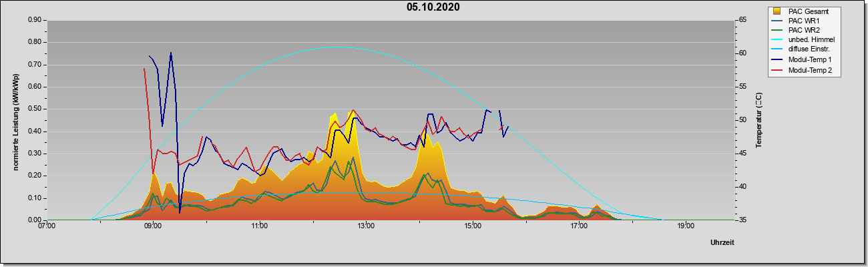Click the Uhrzeit axis label

pos(722,242)
